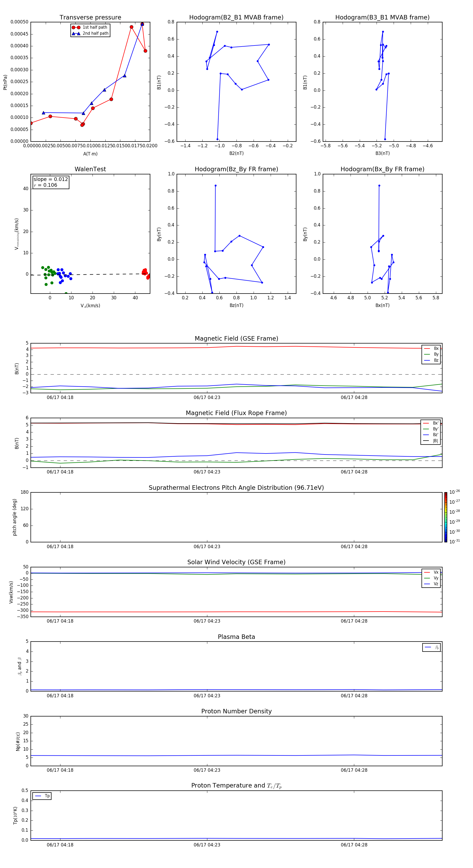Click the 'r = 0.106' annotation

tap(45, 185)
